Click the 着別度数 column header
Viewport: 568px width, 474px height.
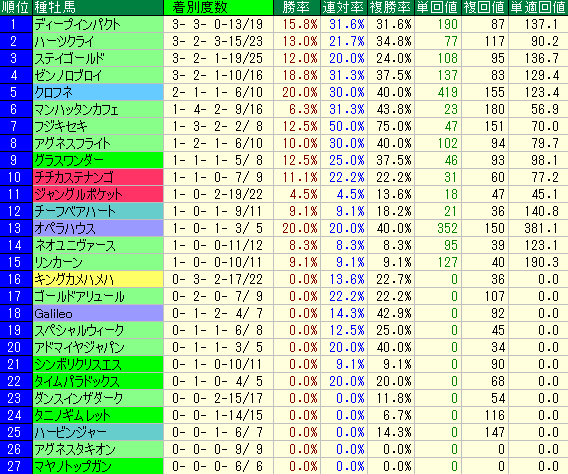218,7
